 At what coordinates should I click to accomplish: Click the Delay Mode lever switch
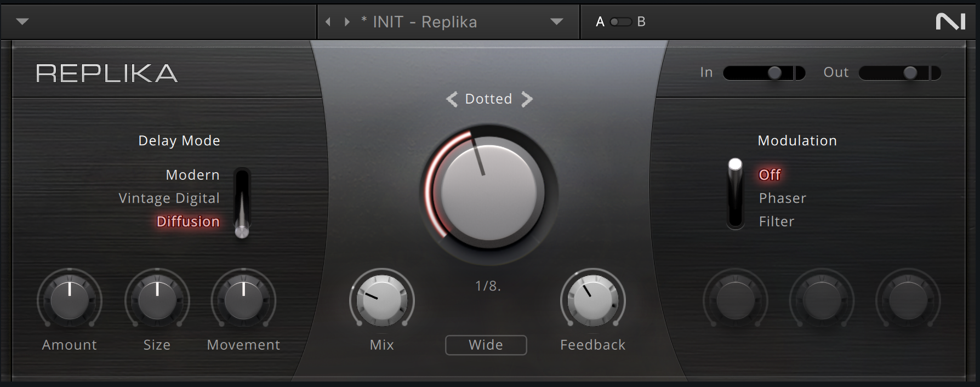[242, 203]
